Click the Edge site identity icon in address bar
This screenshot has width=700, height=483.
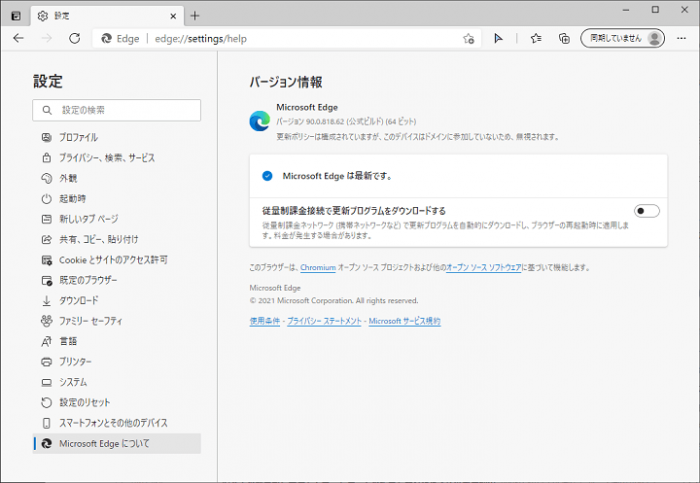[106, 39]
